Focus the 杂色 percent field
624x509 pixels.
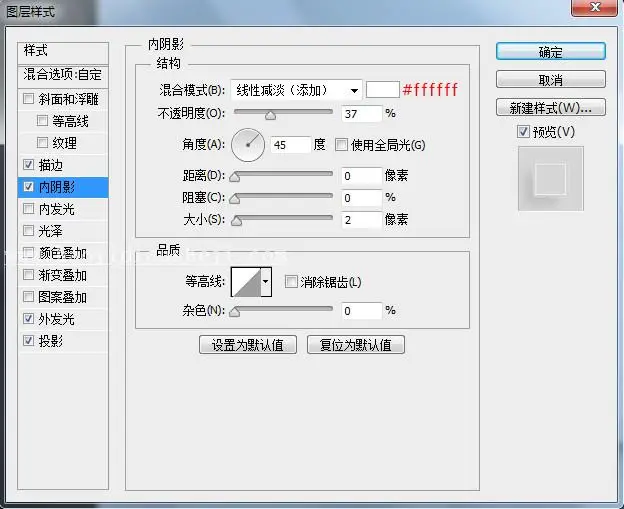pos(361,311)
